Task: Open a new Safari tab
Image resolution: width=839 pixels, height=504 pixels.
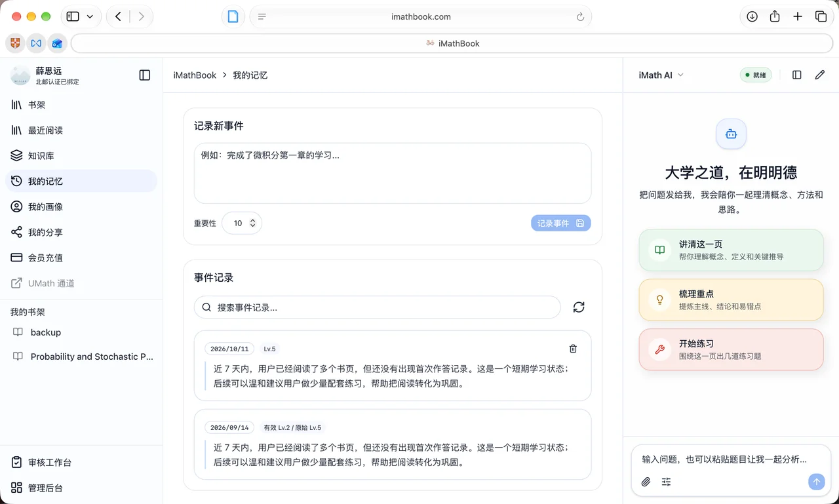Action: 798,17
